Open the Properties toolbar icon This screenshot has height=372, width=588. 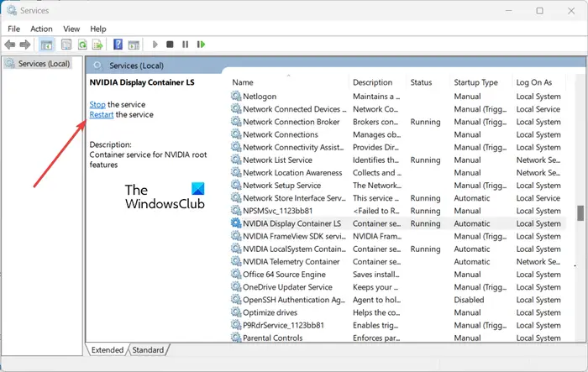coord(66,45)
